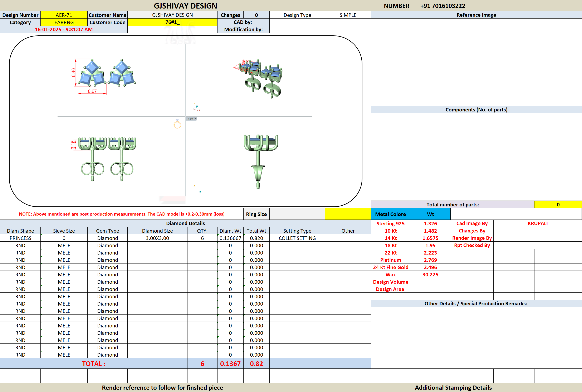Click the Reference Image header
This screenshot has width=582, height=392.
476,15
